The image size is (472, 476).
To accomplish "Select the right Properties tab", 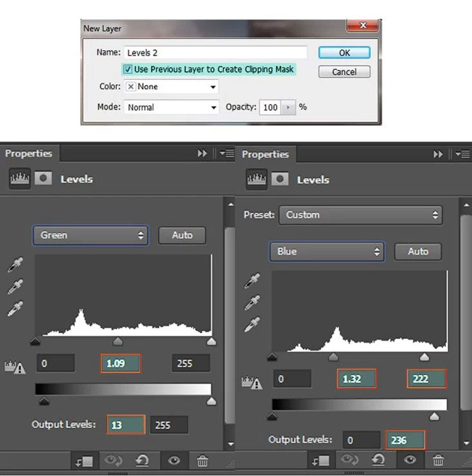I will pos(265,155).
